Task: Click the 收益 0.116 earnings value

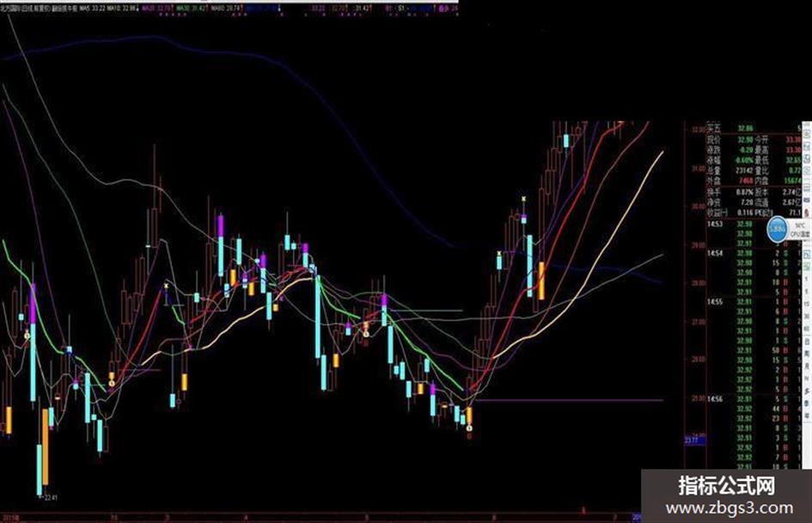Action: (x=745, y=213)
